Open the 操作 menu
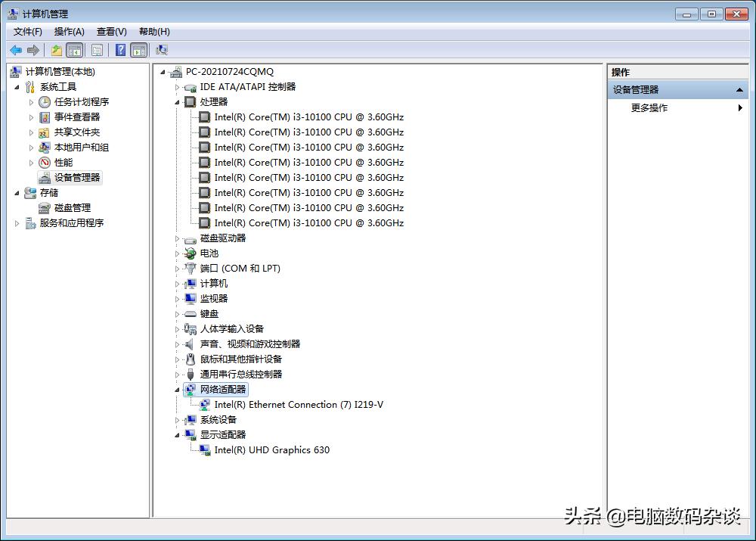756x541 pixels. pyautogui.click(x=69, y=31)
